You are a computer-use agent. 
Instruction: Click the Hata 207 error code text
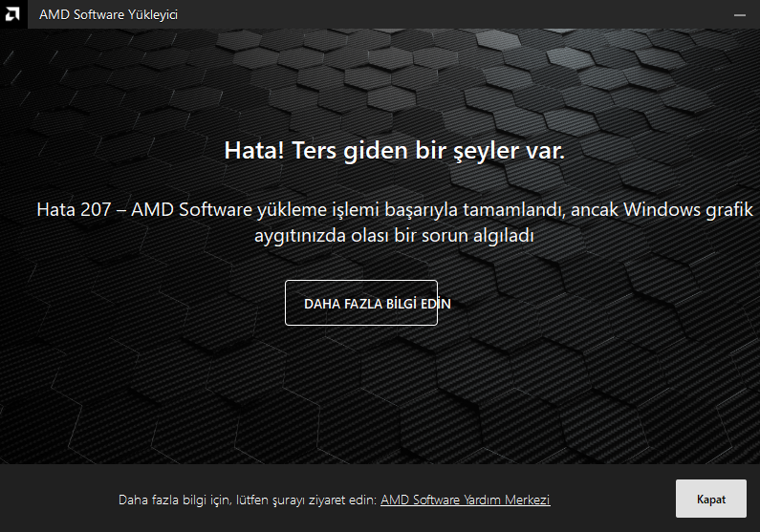(74, 209)
